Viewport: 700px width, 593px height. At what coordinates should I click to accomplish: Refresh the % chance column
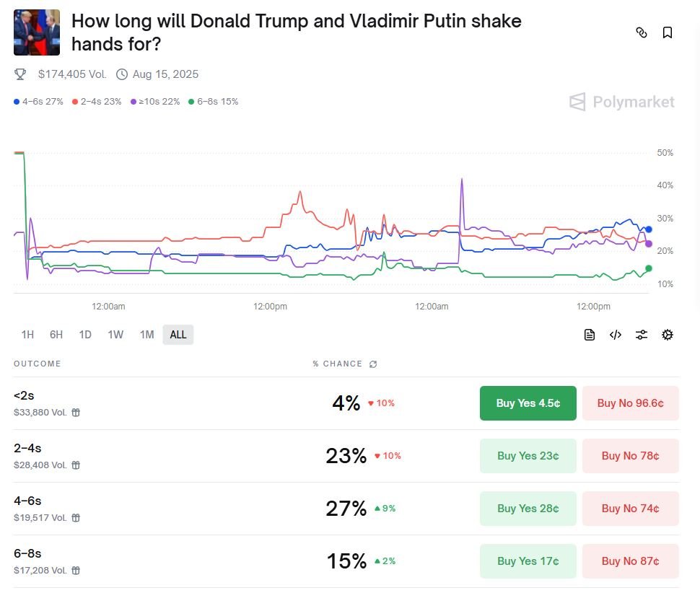(x=373, y=364)
